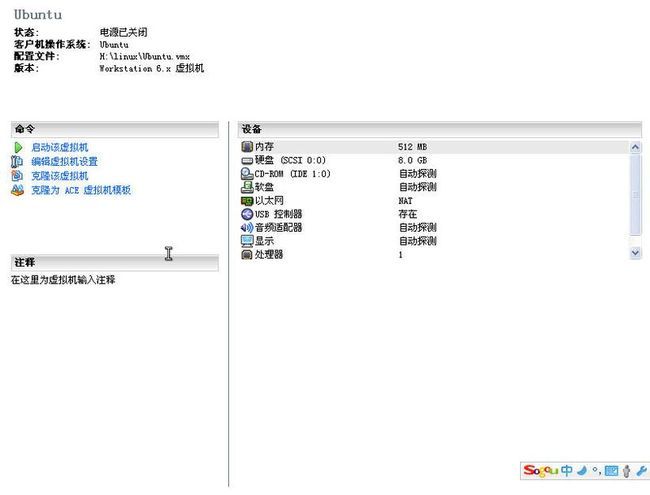Select the audio adapter speaker icon
Viewport: 650px width, 495px height.
tap(247, 228)
